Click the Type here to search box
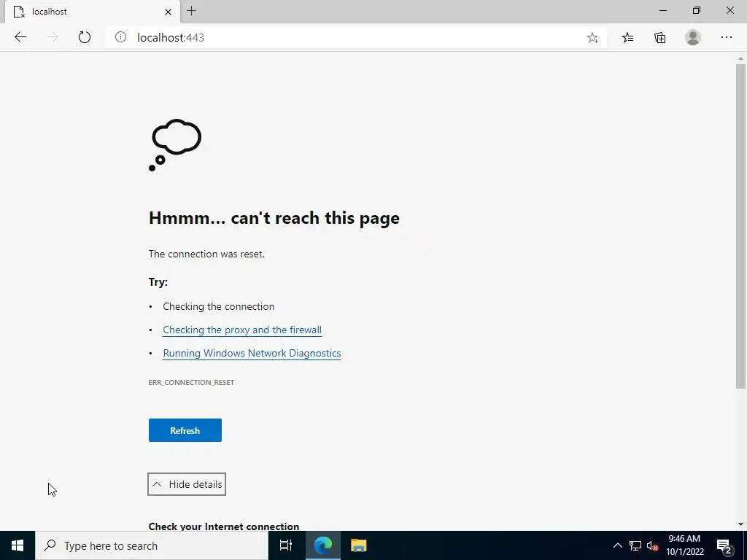Image resolution: width=747 pixels, height=560 pixels. click(152, 545)
